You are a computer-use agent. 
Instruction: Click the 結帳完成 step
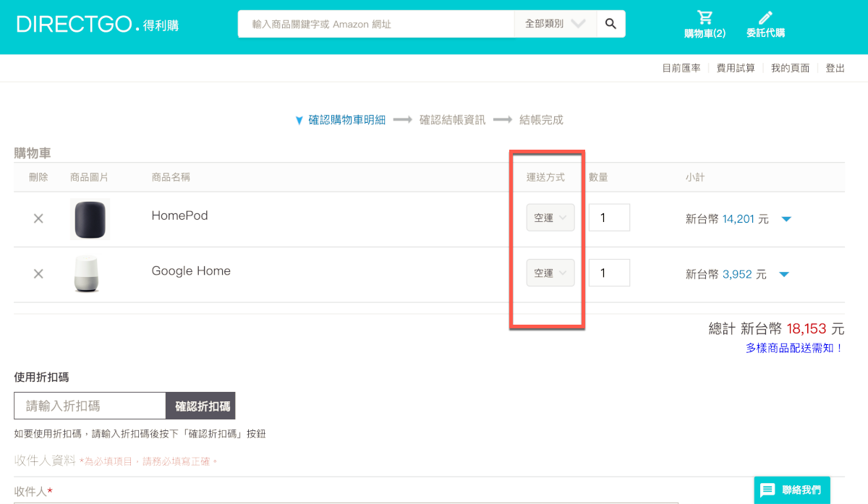click(541, 120)
